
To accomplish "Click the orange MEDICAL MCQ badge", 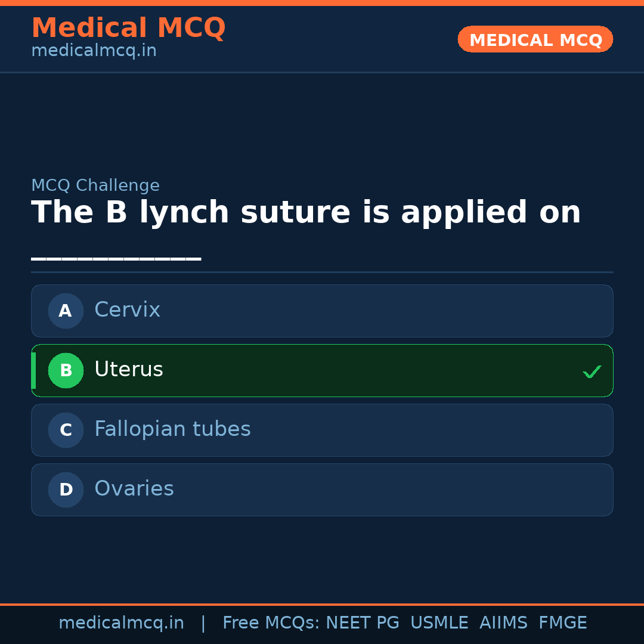I will [x=535, y=39].
